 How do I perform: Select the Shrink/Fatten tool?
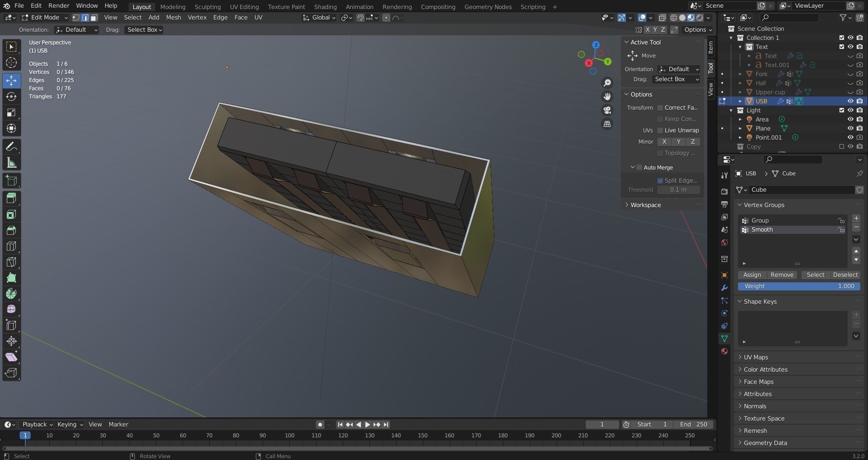(x=11, y=341)
